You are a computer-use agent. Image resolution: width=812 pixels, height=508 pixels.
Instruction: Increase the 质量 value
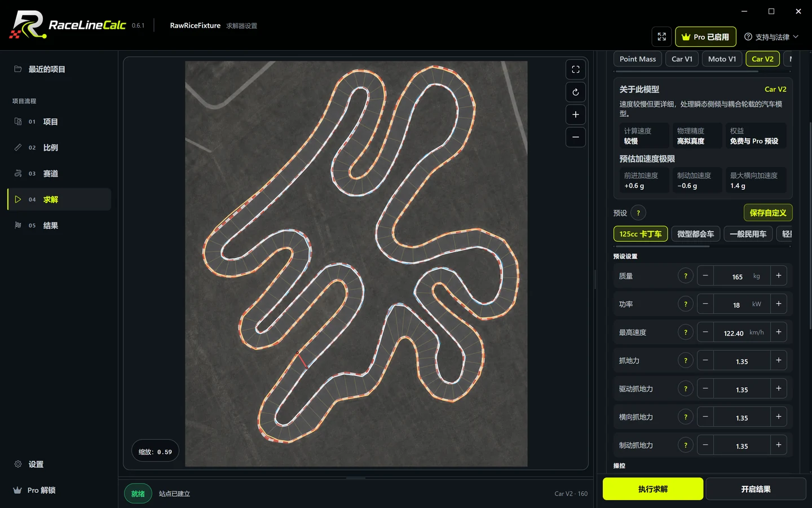click(x=779, y=275)
